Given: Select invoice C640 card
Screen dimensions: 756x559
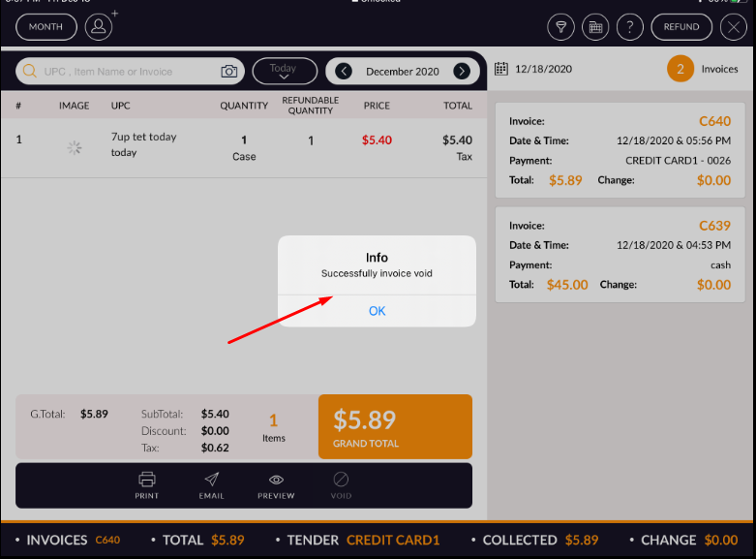Looking at the screenshot, I should point(620,150).
